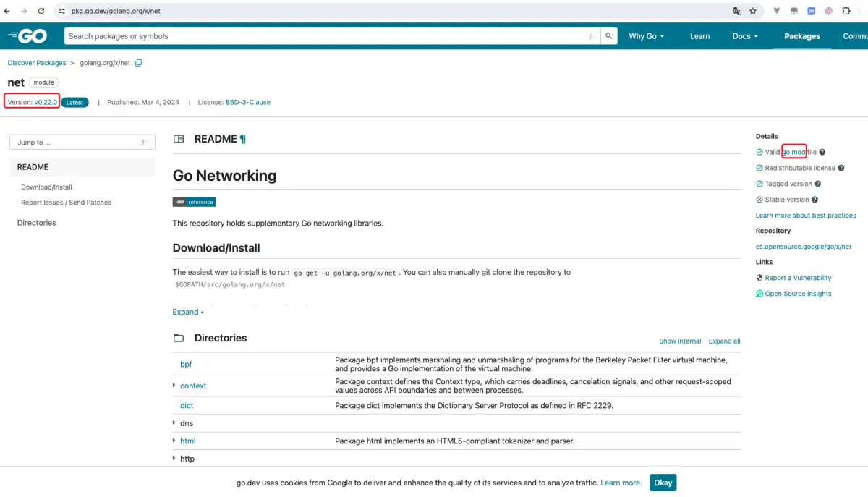Expand the context directory row arrow
The width and height of the screenshot is (868, 497).
(x=174, y=386)
